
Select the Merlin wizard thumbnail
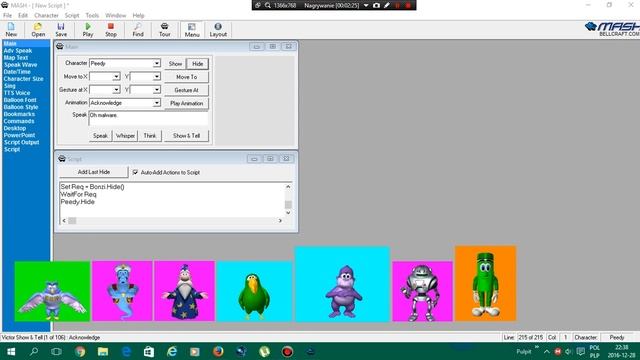(184, 291)
